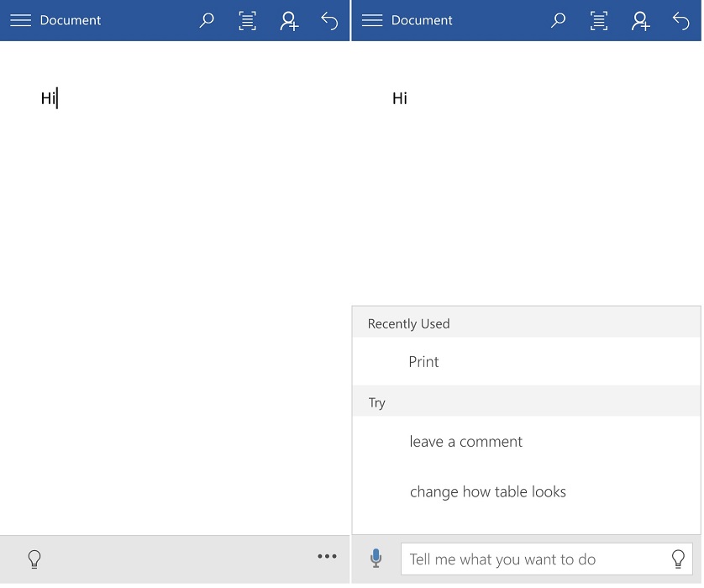The image size is (704, 588).
Task: Click the lightbulb inside the Tell Me field
Action: pyautogui.click(x=678, y=559)
